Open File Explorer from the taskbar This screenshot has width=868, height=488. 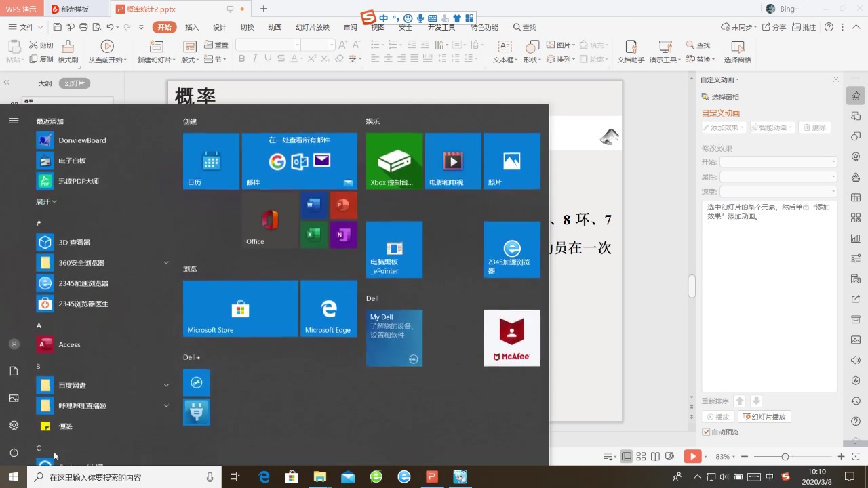coord(319,477)
